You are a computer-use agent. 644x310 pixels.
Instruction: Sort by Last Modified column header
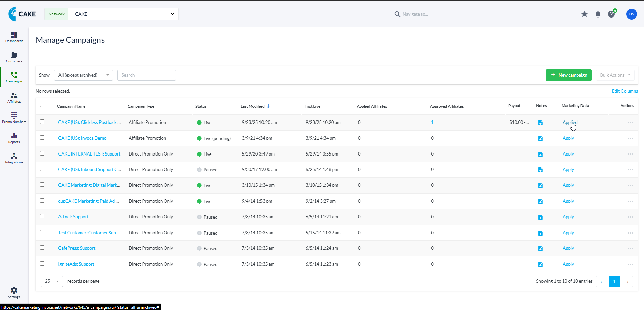coord(255,106)
